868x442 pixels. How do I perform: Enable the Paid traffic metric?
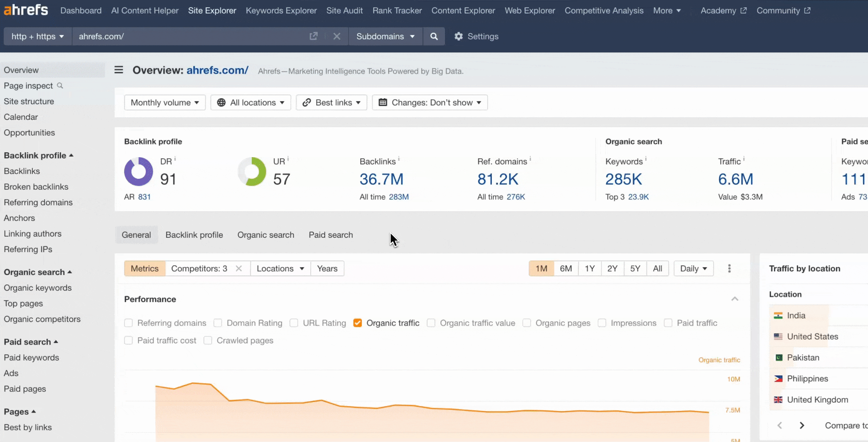click(668, 323)
